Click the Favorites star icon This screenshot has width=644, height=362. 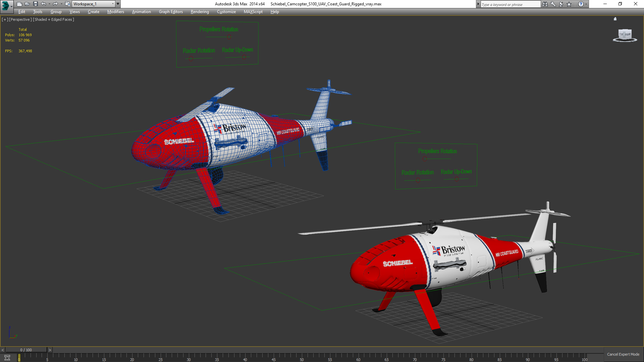[569, 4]
